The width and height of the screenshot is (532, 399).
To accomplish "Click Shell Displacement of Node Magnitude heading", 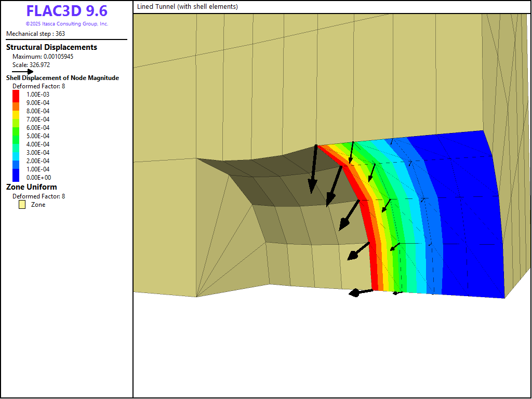I will pos(62,78).
